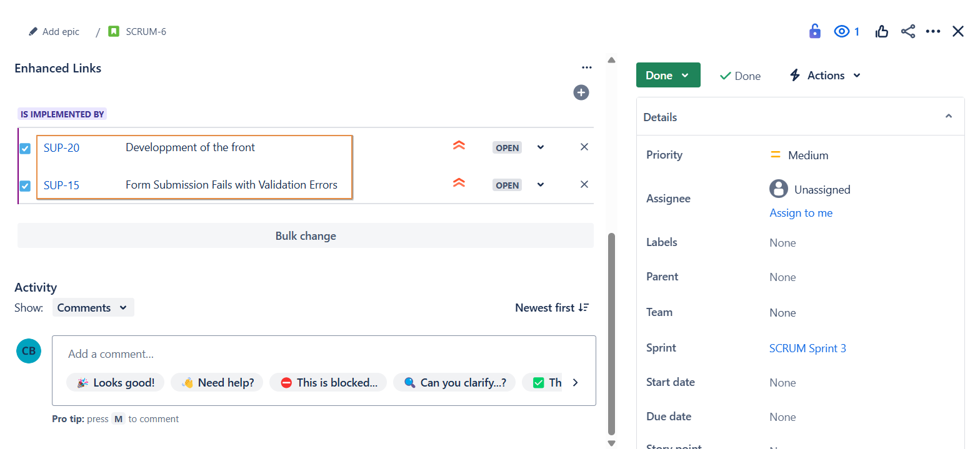Click Assign to me link

pos(801,213)
